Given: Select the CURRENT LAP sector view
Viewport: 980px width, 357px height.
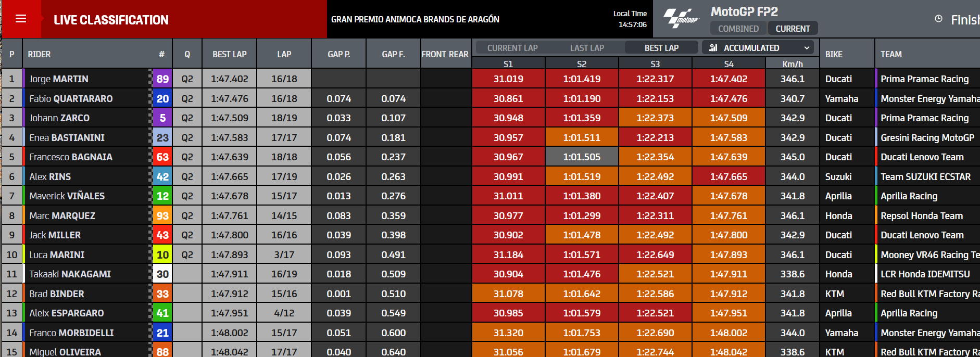Looking at the screenshot, I should pyautogui.click(x=512, y=48).
